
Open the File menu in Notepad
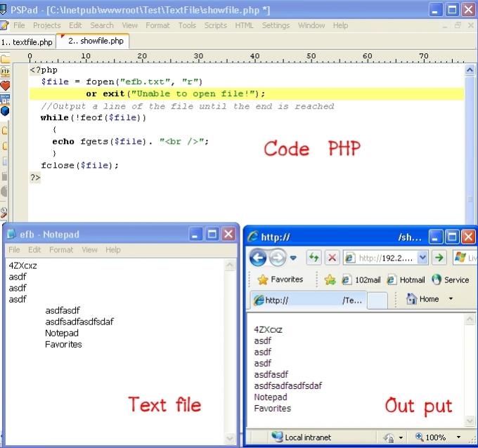14,250
